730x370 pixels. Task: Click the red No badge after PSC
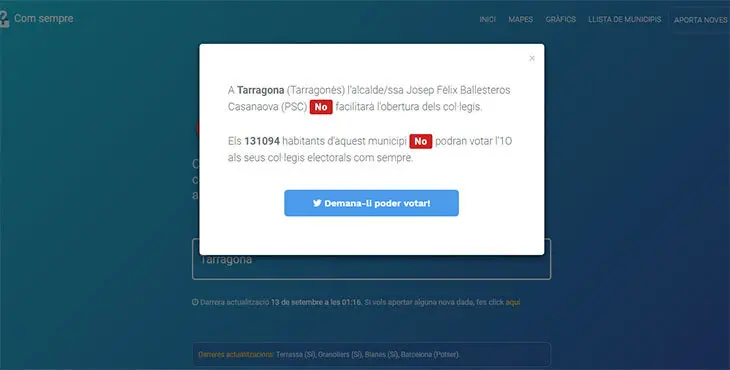click(x=321, y=107)
